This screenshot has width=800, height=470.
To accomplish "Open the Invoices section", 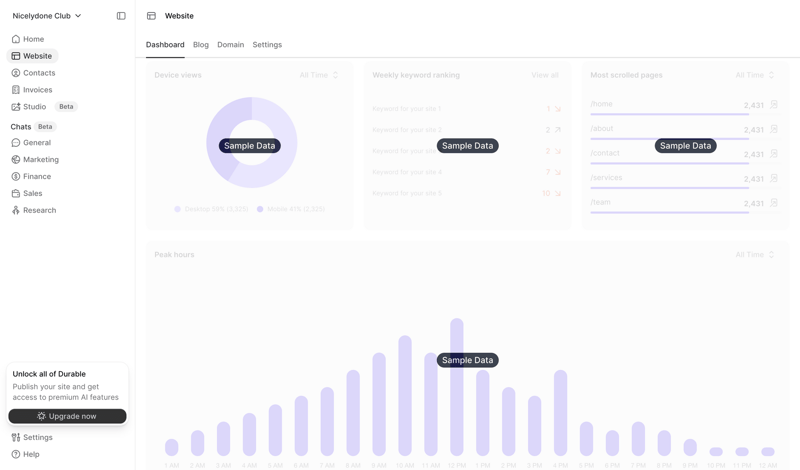I will tap(37, 90).
